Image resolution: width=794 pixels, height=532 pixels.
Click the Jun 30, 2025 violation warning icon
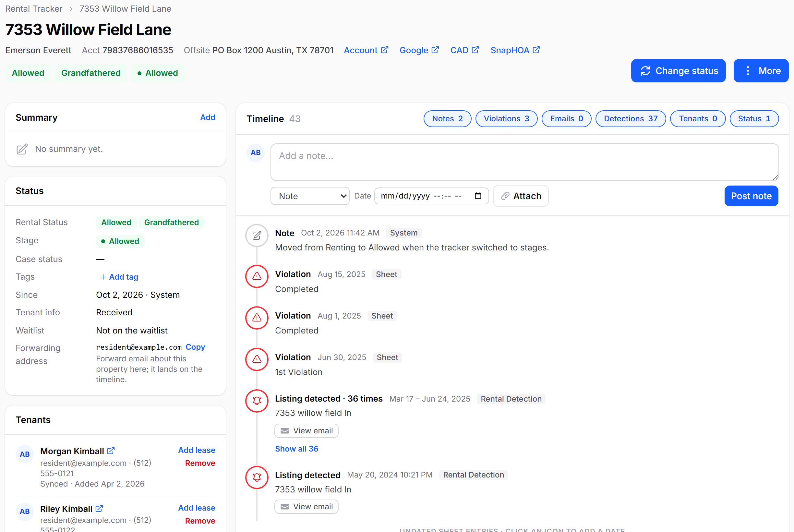[x=257, y=359]
